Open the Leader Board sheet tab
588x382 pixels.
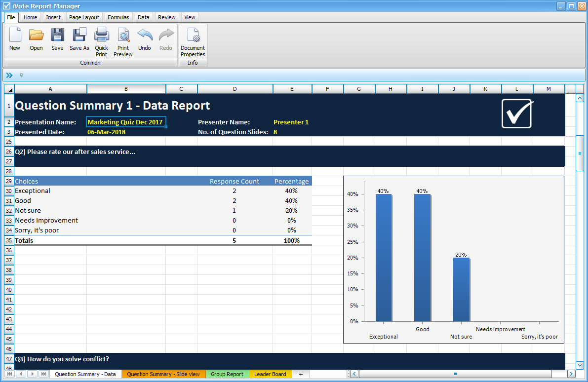point(271,374)
